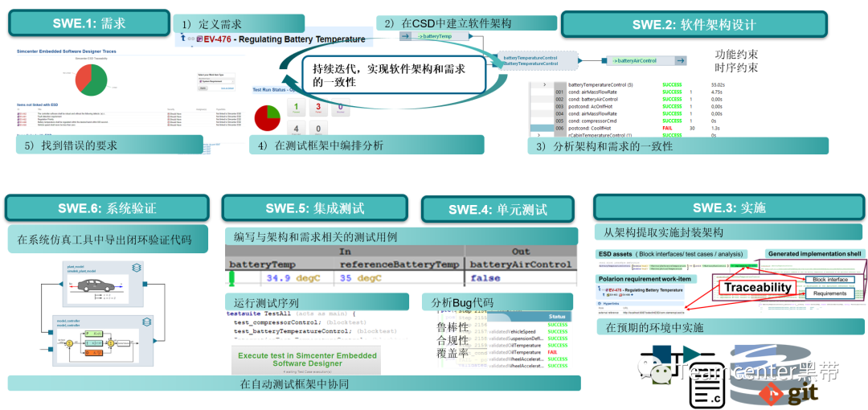Click the batteryAirControl output port arrow
Image resolution: width=868 pixels, height=410 pixels.
tap(681, 60)
